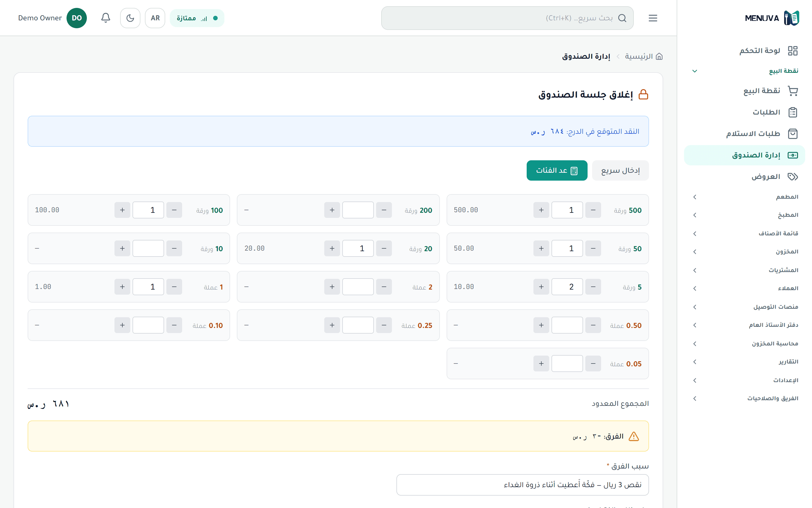Go to الرئيسية breadcrumb link
812x508 pixels.
pos(644,56)
